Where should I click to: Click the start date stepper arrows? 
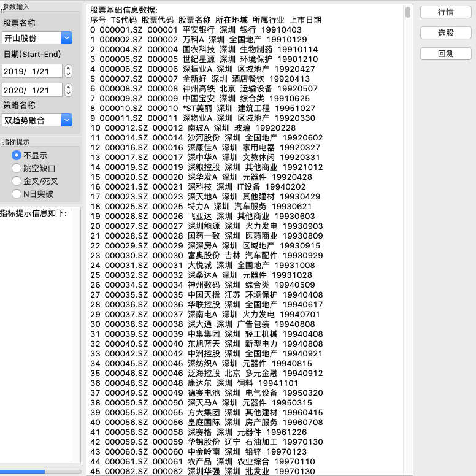[x=69, y=71]
